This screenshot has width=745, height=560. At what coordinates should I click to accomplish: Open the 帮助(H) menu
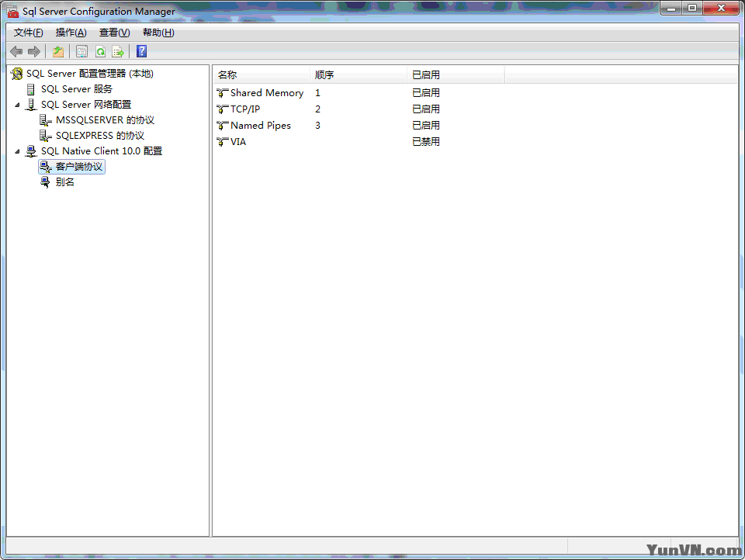coord(158,33)
